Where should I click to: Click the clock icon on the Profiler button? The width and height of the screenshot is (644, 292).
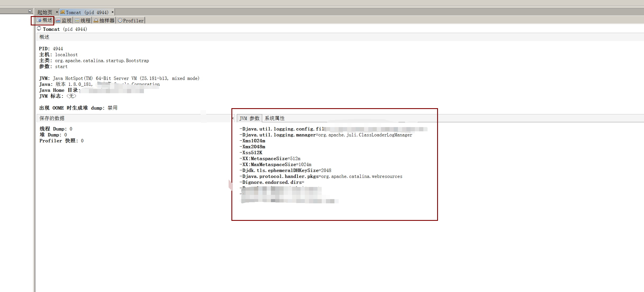(120, 20)
